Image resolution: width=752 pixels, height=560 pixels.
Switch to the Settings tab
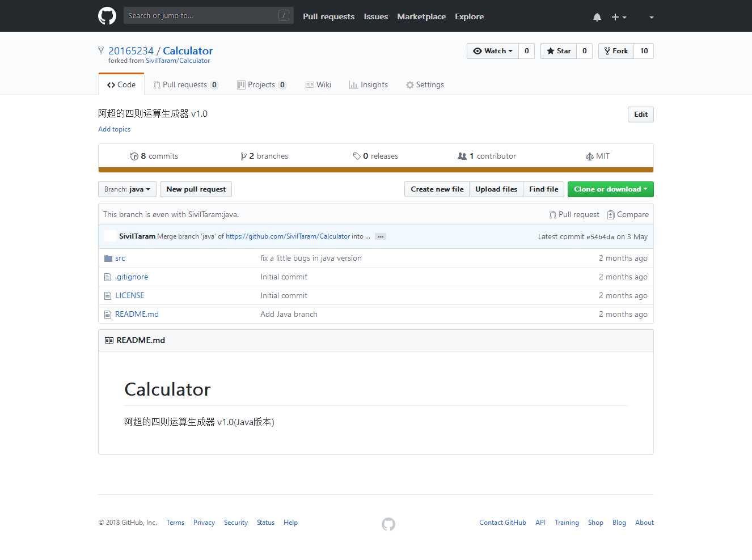click(x=425, y=84)
